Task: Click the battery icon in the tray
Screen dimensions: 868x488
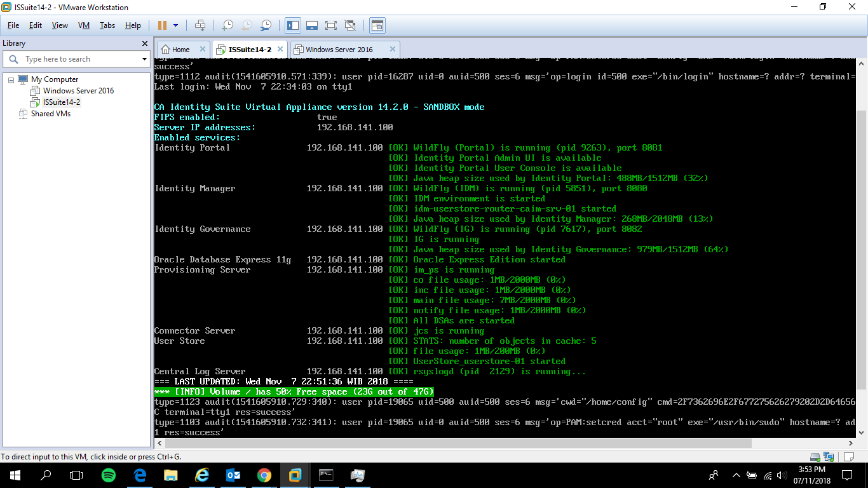Action: [752, 475]
